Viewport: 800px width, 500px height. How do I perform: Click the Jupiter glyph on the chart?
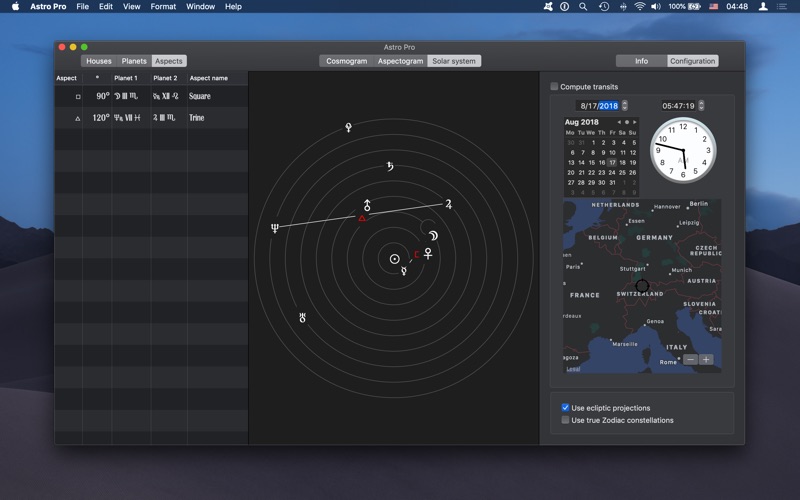pos(448,204)
